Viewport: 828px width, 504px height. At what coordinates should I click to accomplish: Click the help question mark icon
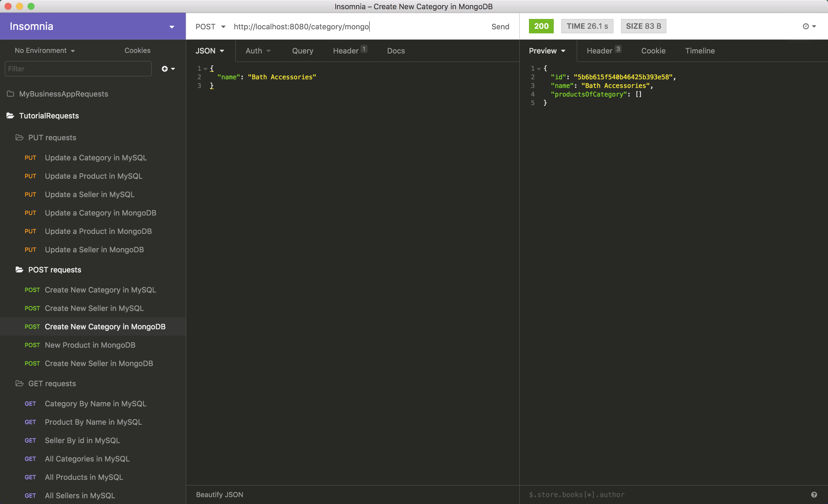click(814, 494)
